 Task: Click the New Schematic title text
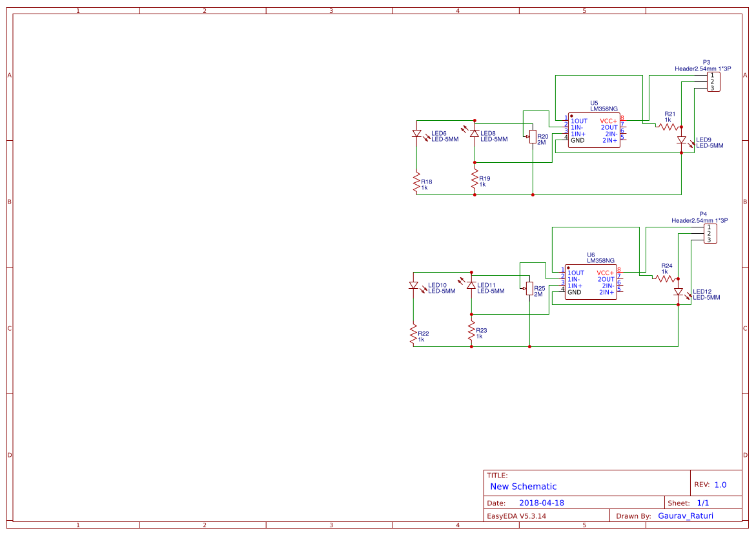(x=522, y=487)
